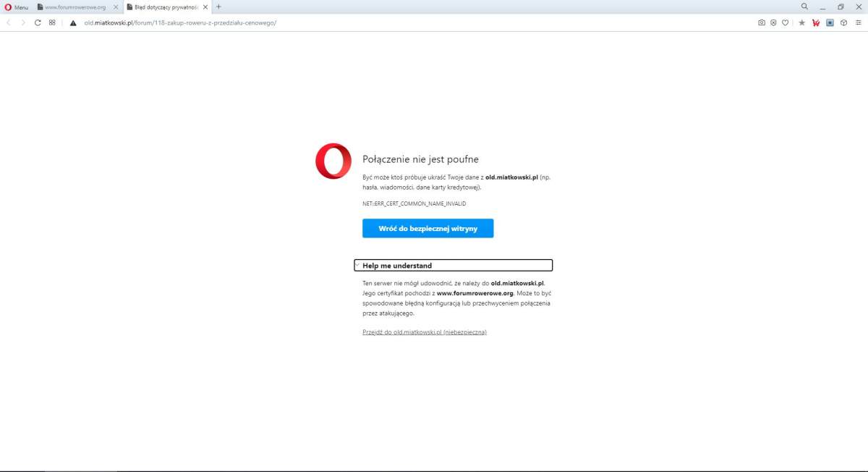Close the www.forumrowerowe.org tab

[116, 7]
